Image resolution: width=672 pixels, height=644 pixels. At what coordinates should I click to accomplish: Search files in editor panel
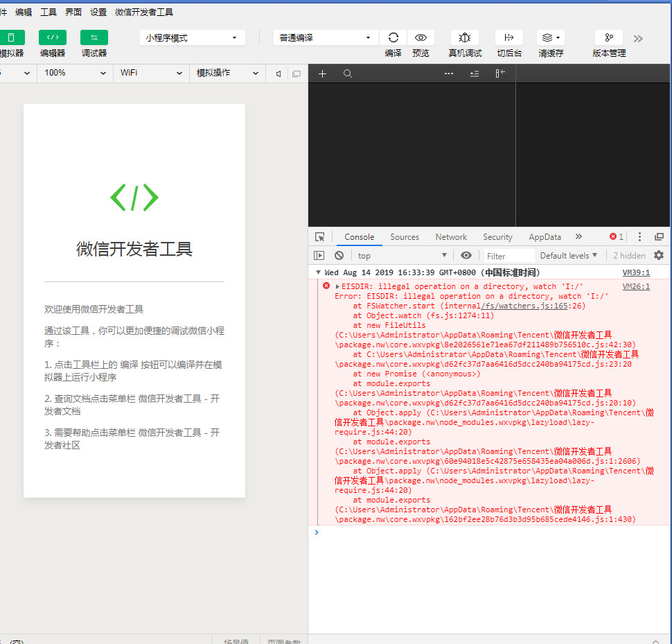(348, 73)
